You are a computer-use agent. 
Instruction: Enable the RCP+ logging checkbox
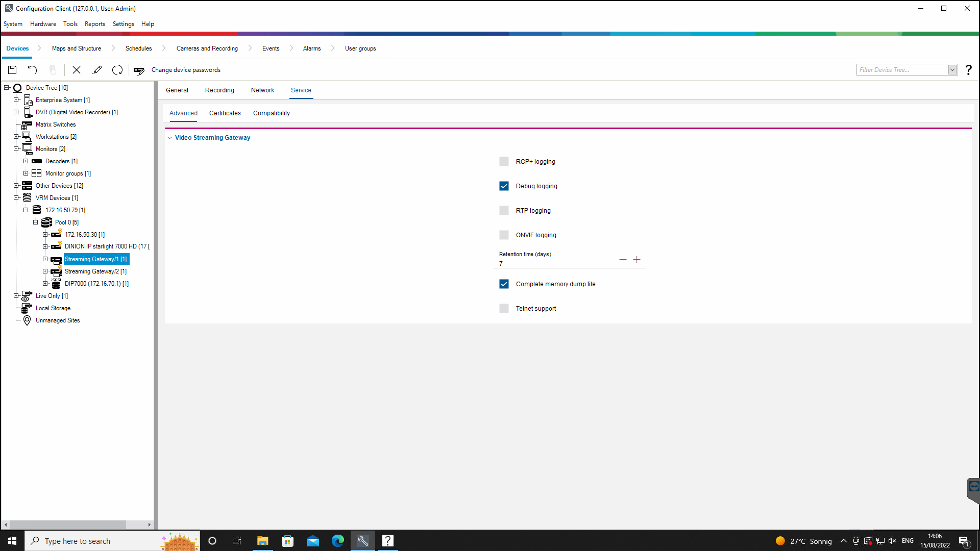(504, 162)
